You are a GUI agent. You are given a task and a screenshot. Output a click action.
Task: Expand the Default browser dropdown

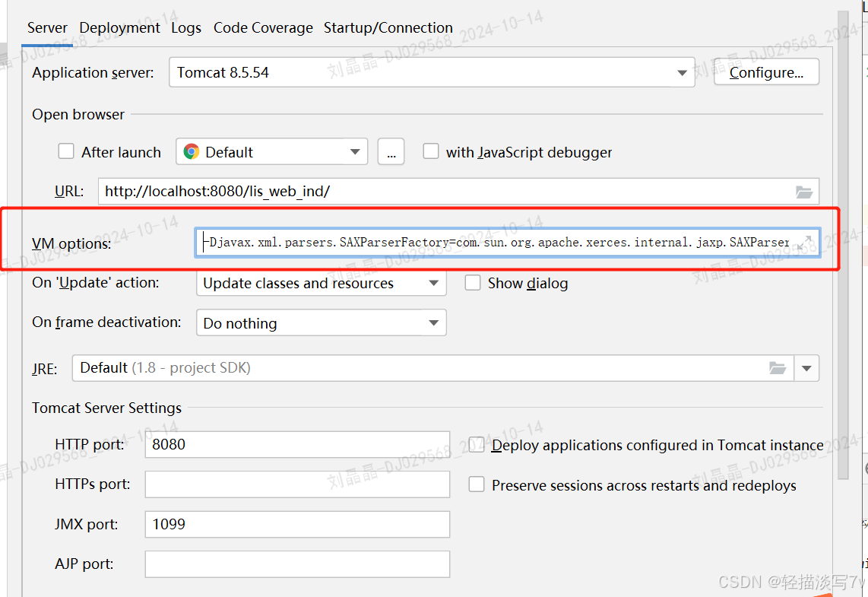tap(355, 151)
